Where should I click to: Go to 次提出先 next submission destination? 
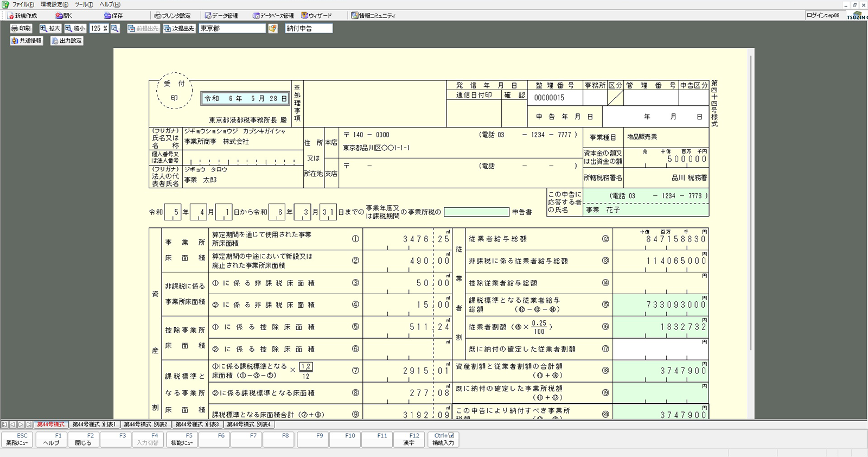pyautogui.click(x=178, y=28)
